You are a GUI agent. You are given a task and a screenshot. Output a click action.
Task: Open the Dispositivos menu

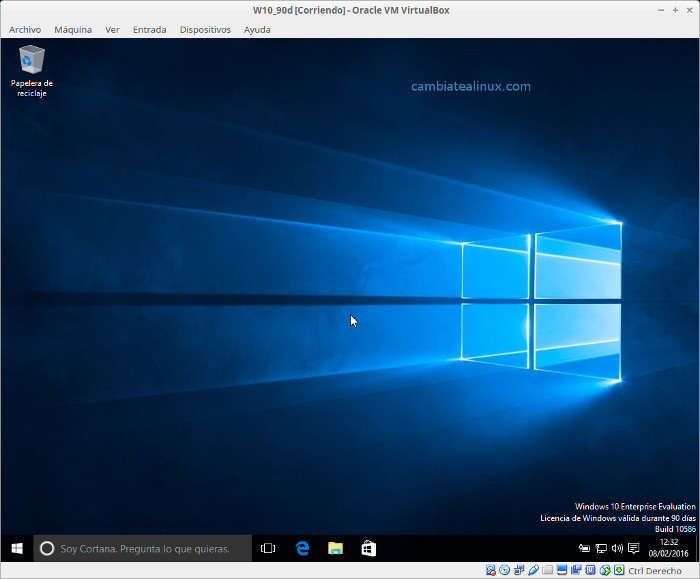[205, 29]
